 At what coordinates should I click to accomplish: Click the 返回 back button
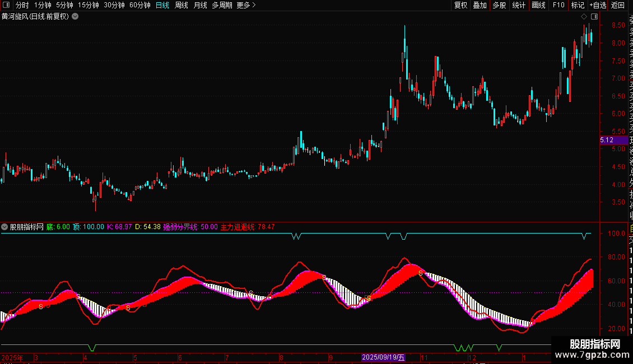pyautogui.click(x=618, y=5)
